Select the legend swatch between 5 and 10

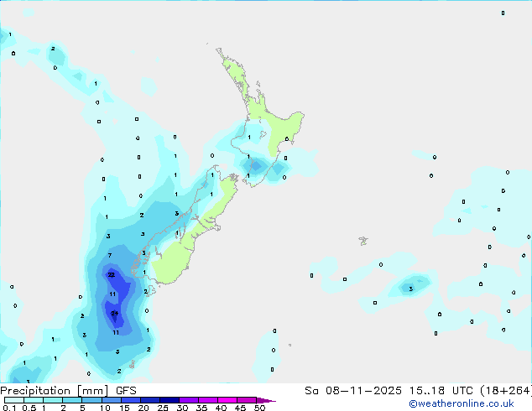91,400
